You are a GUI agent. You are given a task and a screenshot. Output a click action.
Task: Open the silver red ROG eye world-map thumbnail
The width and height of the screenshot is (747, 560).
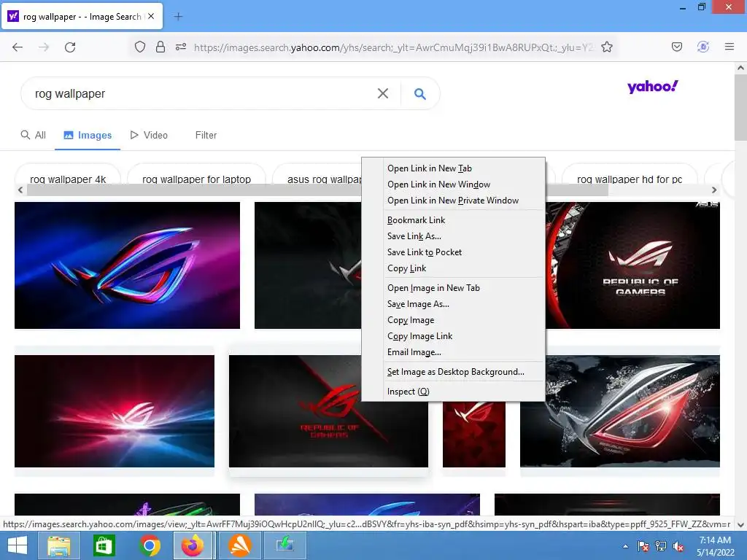620,411
